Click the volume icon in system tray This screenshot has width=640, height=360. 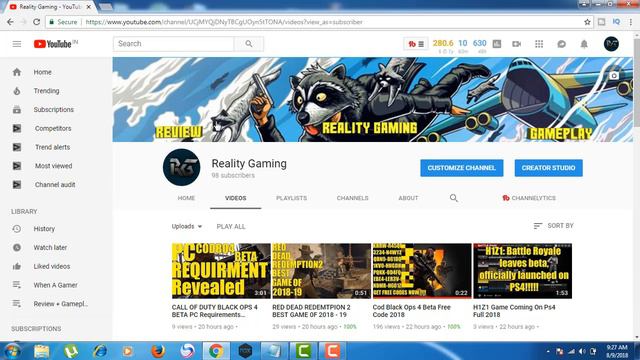pyautogui.click(x=582, y=351)
